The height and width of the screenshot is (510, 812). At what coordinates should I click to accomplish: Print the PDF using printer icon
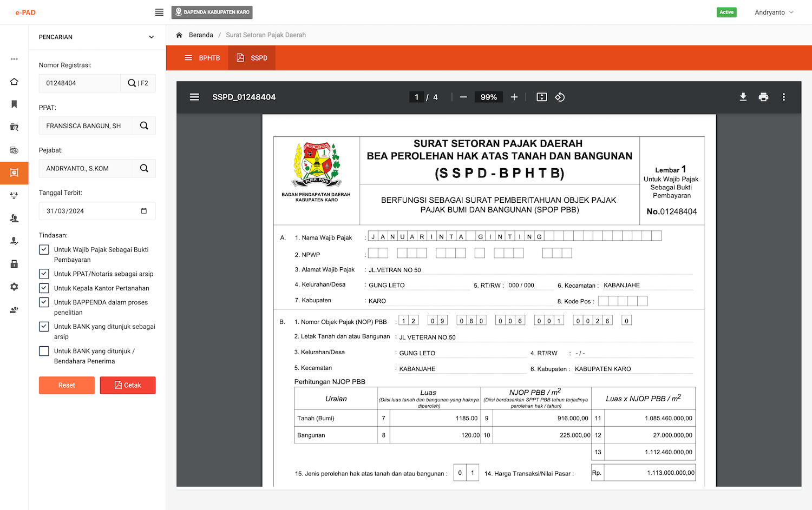click(763, 97)
